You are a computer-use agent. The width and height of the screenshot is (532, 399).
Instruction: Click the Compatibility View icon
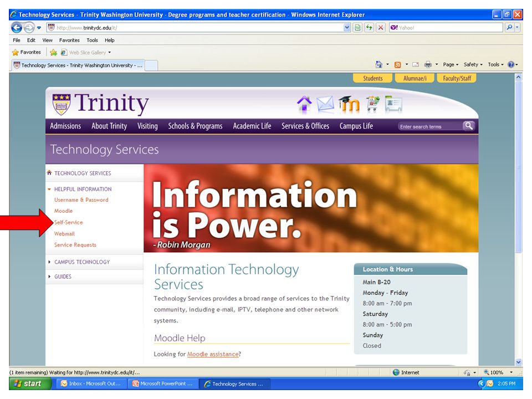click(357, 28)
